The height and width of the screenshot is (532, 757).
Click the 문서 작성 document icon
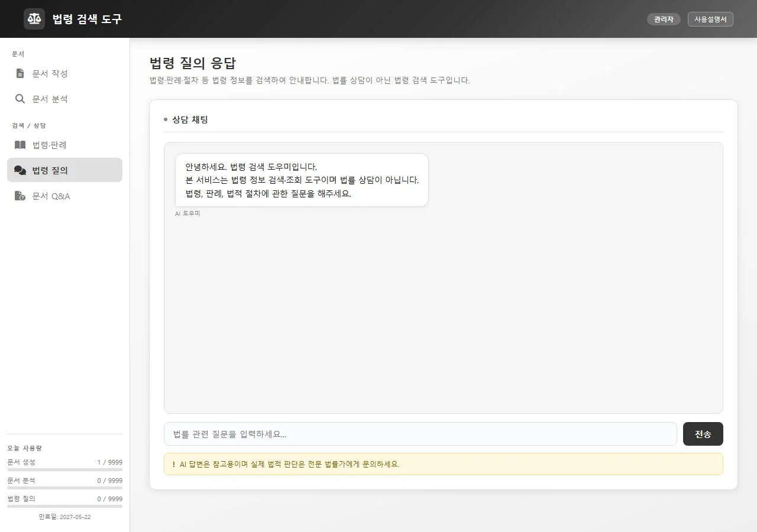20,73
